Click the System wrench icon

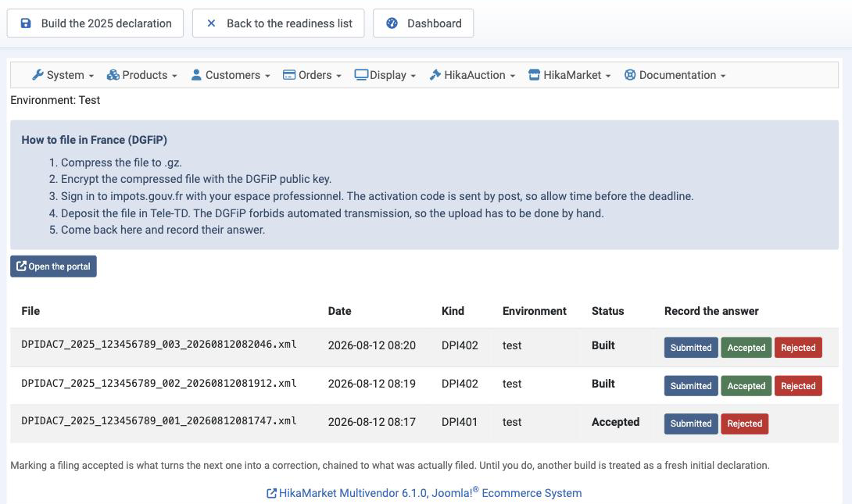click(x=38, y=75)
